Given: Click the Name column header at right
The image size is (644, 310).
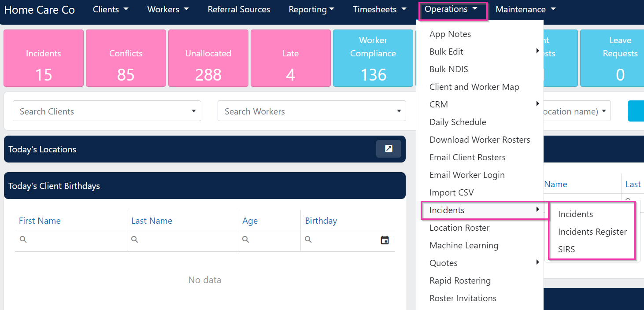Looking at the screenshot, I should click(x=555, y=184).
